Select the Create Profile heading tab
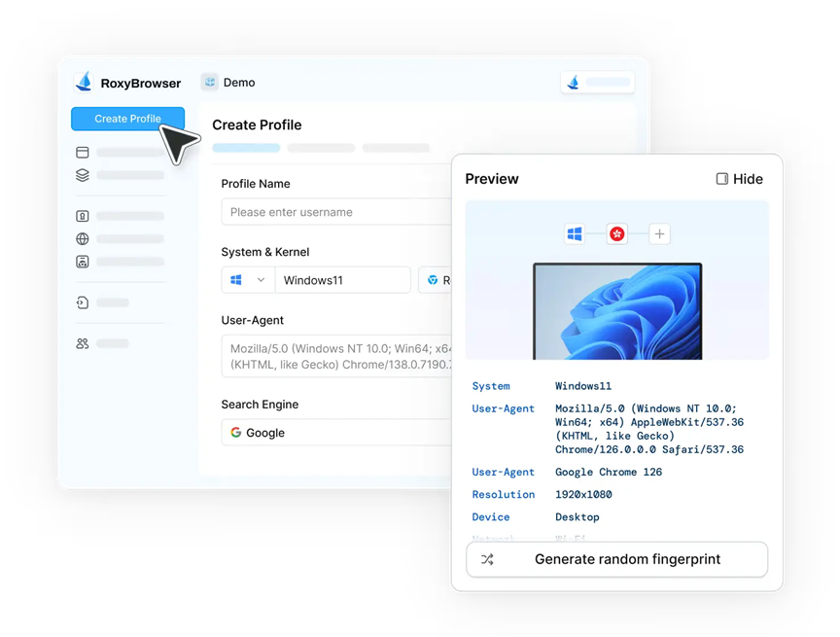 (257, 124)
